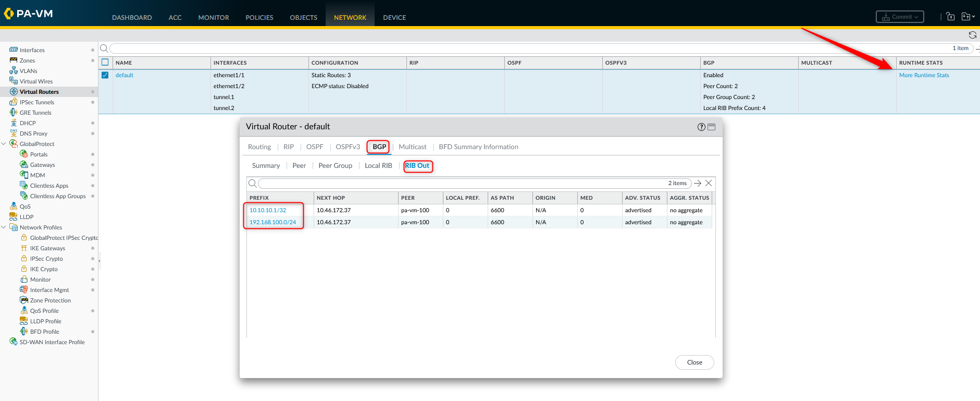The width and height of the screenshot is (980, 401).
Task: Switch to the POLICIES tab
Action: pos(259,17)
